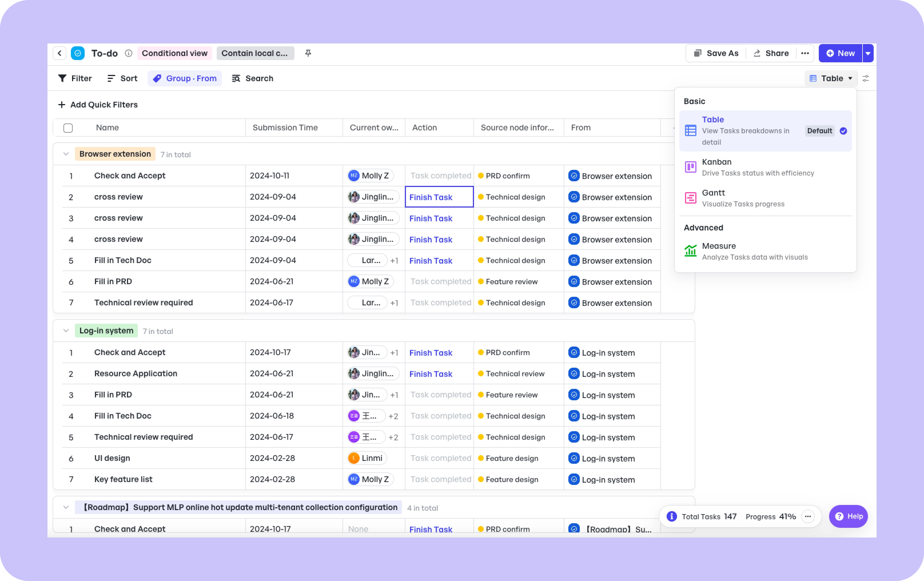Click the Save As button
Image resolution: width=924 pixels, height=581 pixels.
pos(716,53)
